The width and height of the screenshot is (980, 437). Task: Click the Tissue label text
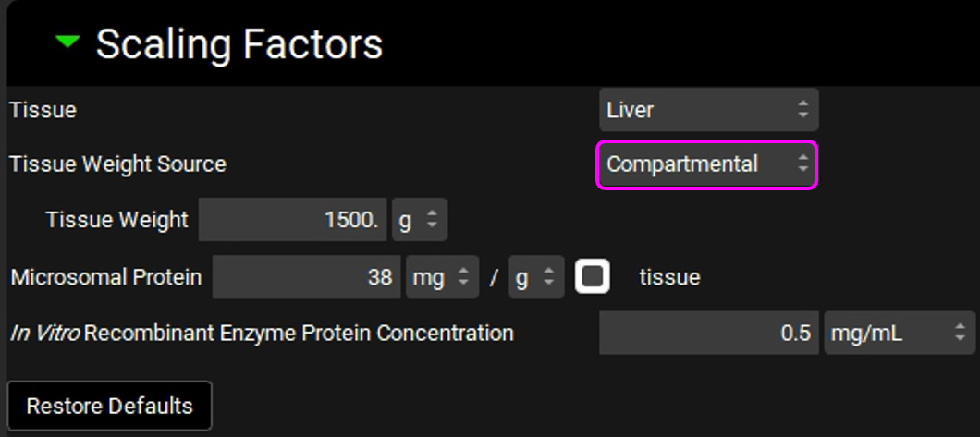[43, 110]
